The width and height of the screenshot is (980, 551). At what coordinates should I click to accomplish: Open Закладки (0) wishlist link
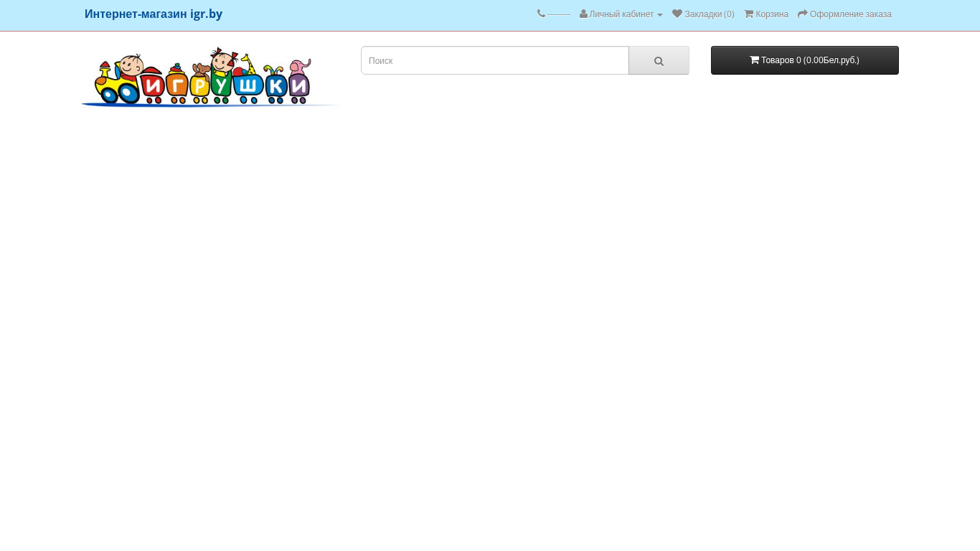703,14
